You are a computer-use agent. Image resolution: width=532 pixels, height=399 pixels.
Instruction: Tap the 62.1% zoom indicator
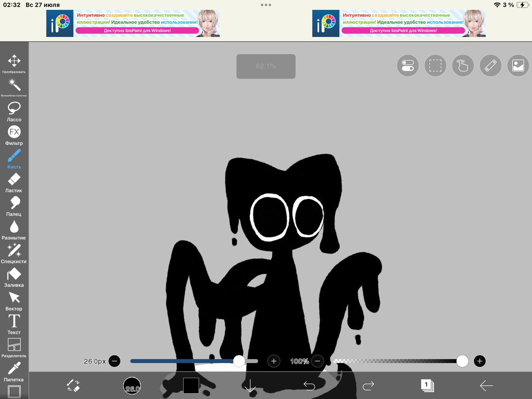point(266,66)
